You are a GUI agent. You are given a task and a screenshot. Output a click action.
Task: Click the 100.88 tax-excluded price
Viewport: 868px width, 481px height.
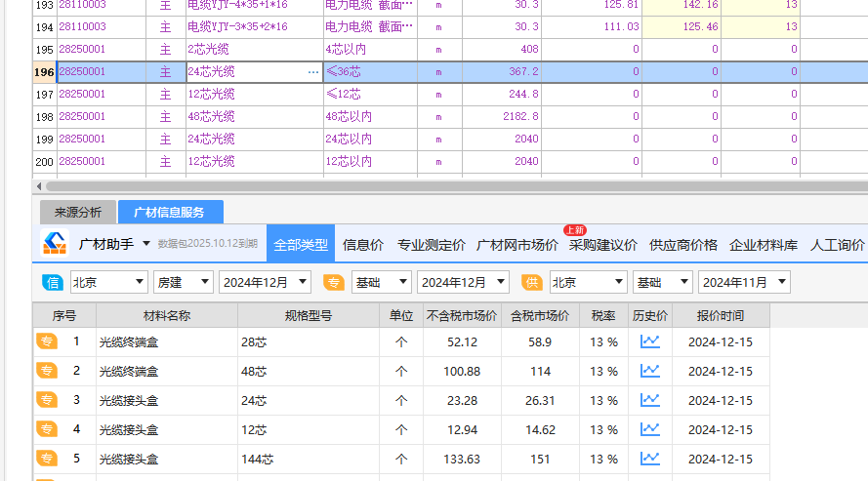[x=462, y=372]
